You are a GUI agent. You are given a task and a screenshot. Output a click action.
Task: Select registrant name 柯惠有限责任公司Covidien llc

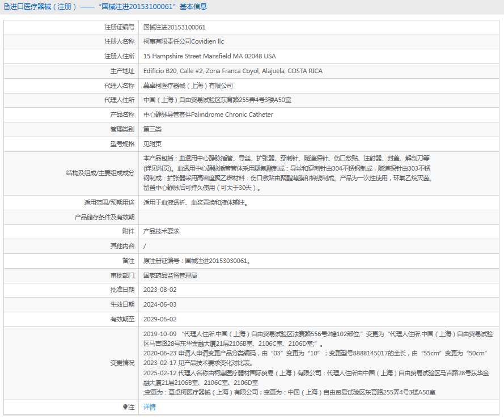coord(184,41)
